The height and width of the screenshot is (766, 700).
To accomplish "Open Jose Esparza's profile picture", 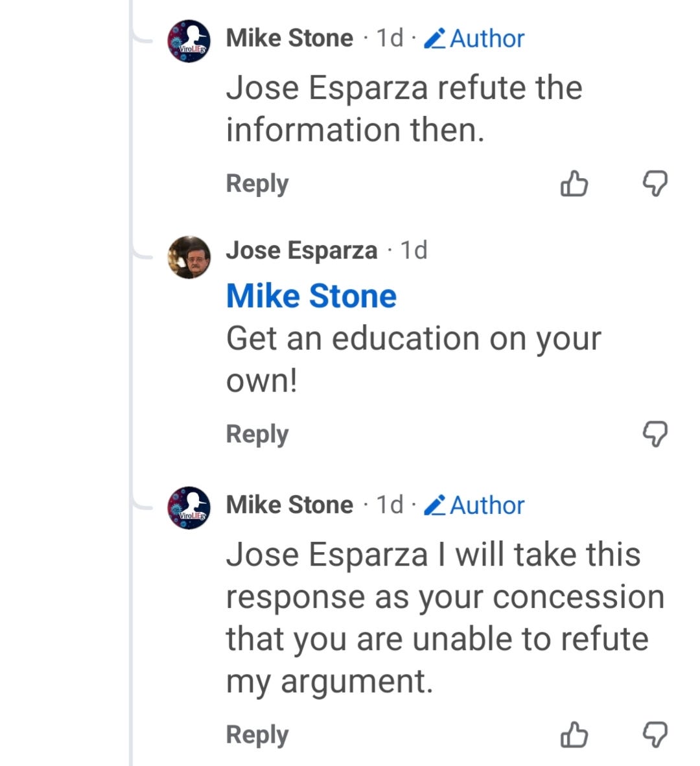I will pyautogui.click(x=189, y=257).
